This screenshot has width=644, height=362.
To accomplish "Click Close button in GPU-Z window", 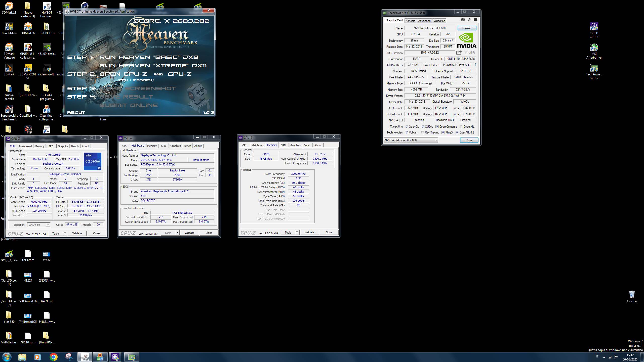I will tap(469, 140).
